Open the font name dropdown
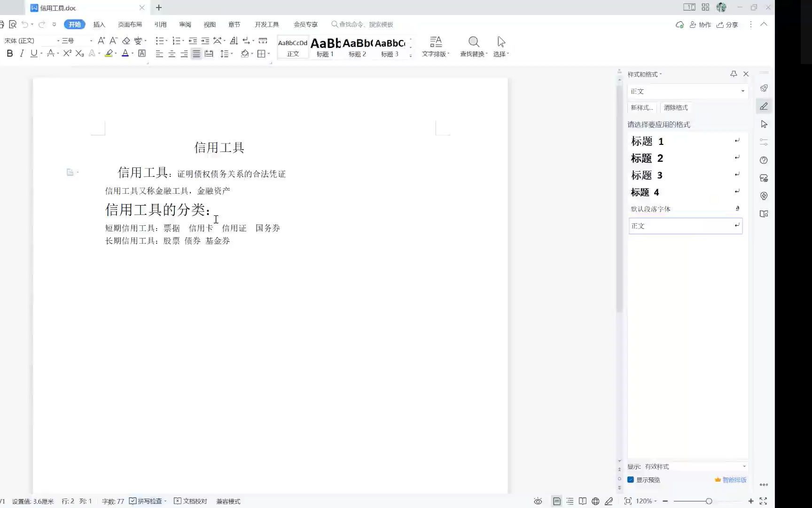 tap(58, 41)
